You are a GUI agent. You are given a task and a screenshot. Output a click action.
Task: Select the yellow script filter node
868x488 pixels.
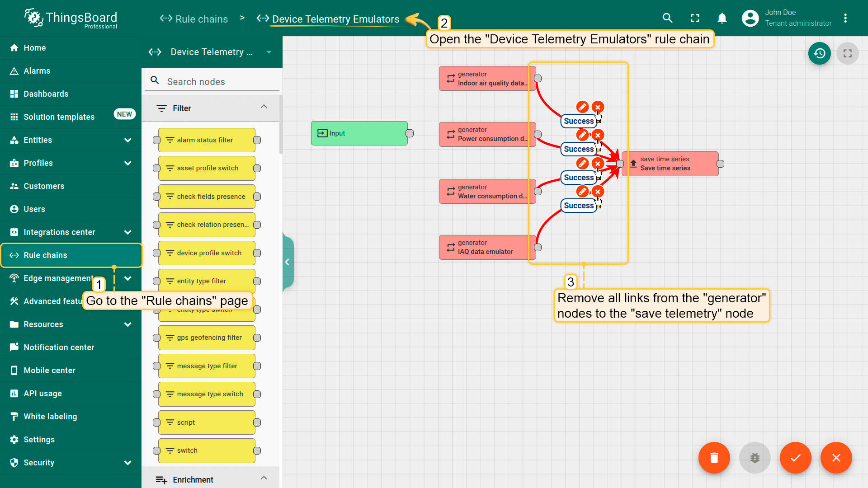207,422
